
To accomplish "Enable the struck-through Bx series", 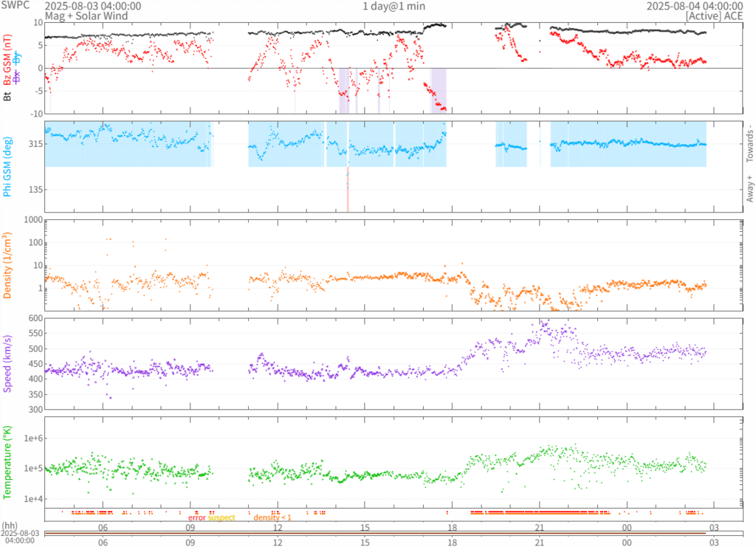I will [x=16, y=77].
